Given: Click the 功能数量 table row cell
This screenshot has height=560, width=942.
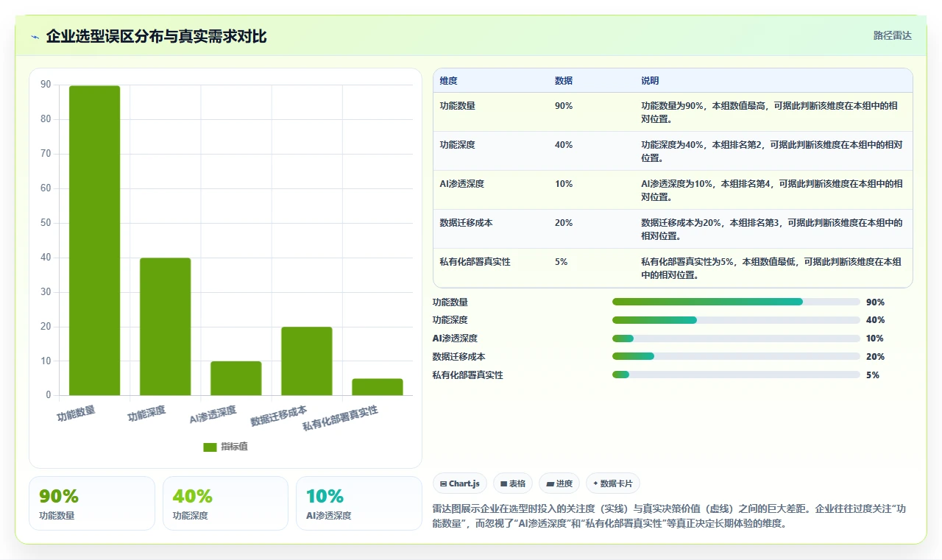Looking at the screenshot, I should [457, 105].
